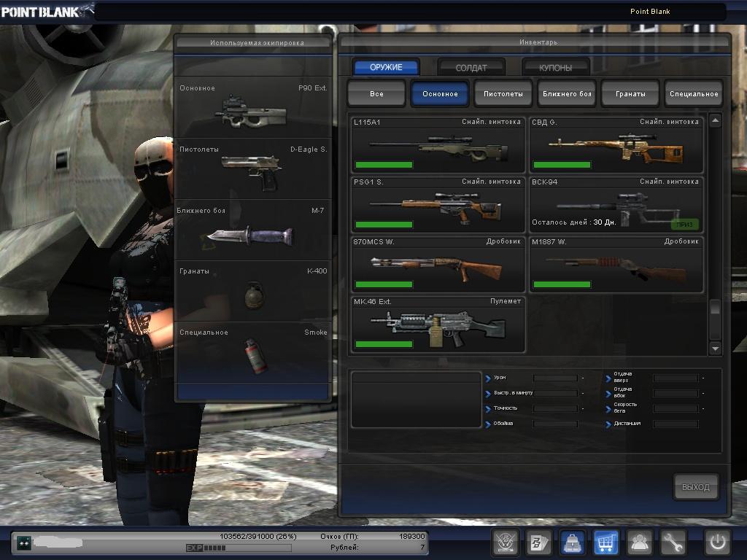Image resolution: width=747 pixels, height=560 pixels.
Task: Select the СВД G. sniper rifle card
Action: (x=616, y=145)
